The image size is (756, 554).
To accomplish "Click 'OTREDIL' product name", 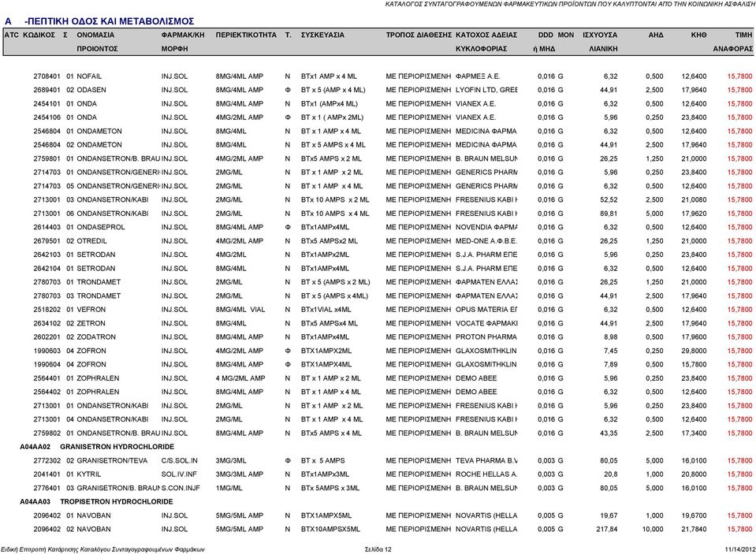I will [x=91, y=241].
